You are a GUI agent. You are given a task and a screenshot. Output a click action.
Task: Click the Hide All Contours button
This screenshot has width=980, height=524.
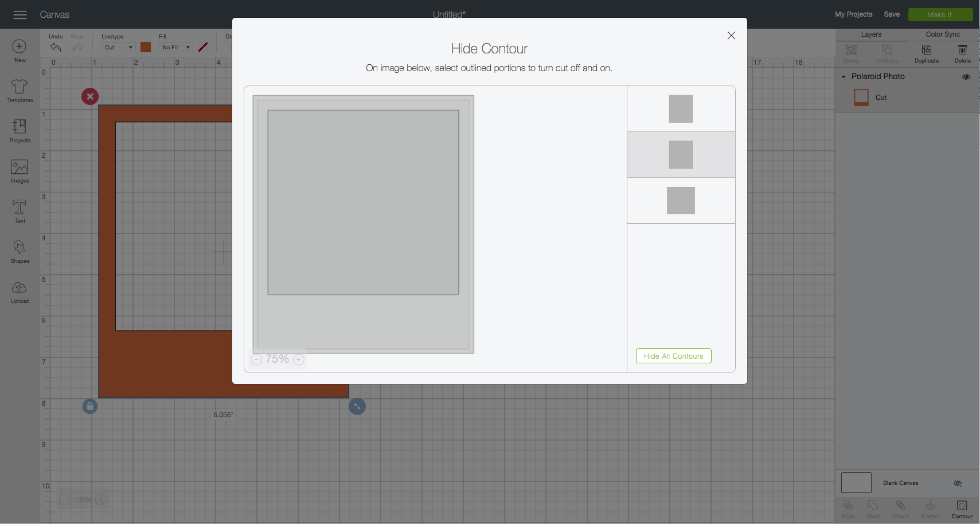tap(673, 356)
